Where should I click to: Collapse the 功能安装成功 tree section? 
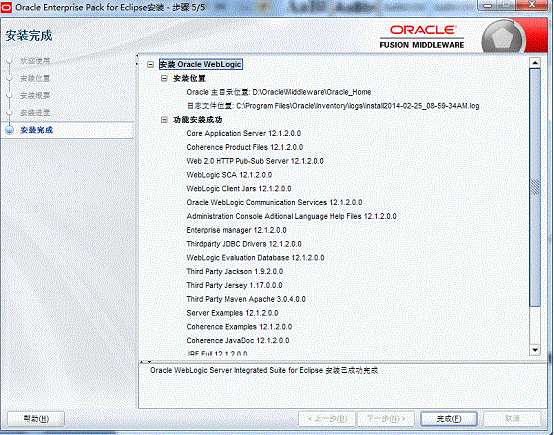point(164,120)
